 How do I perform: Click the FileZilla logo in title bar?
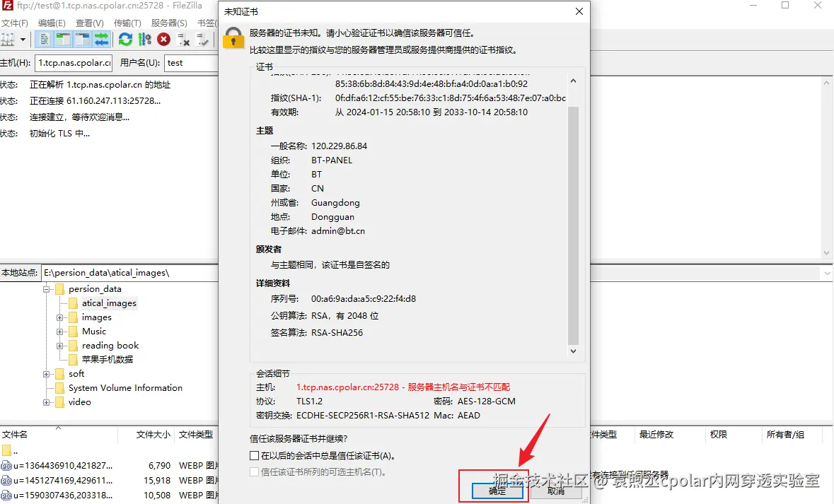pos(8,6)
